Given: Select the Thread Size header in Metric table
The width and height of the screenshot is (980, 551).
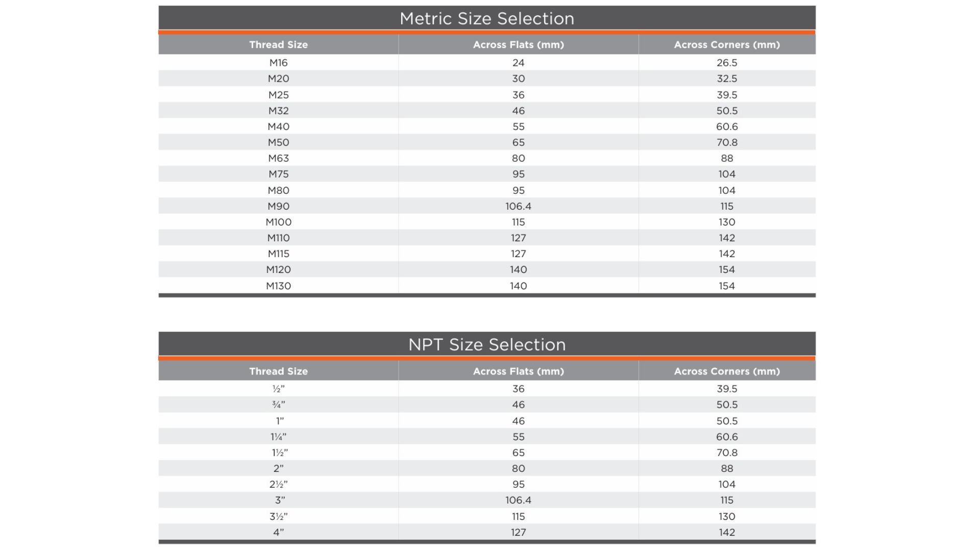Looking at the screenshot, I should (x=278, y=44).
